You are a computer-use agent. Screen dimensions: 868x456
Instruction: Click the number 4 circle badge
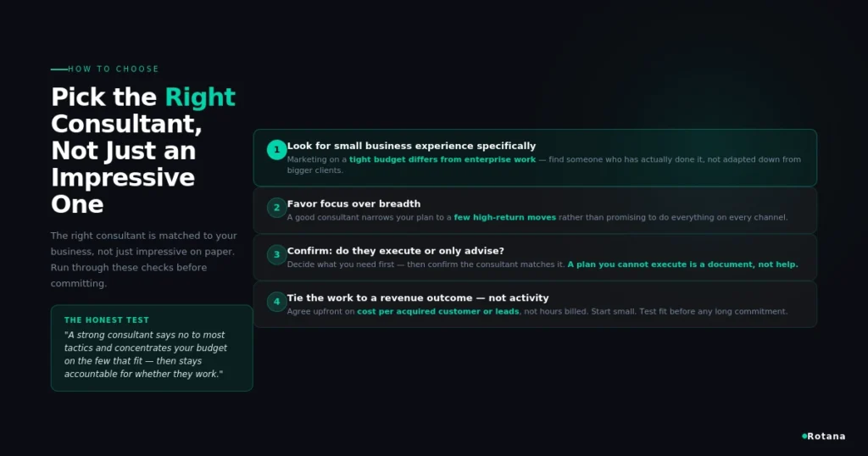[x=277, y=302]
